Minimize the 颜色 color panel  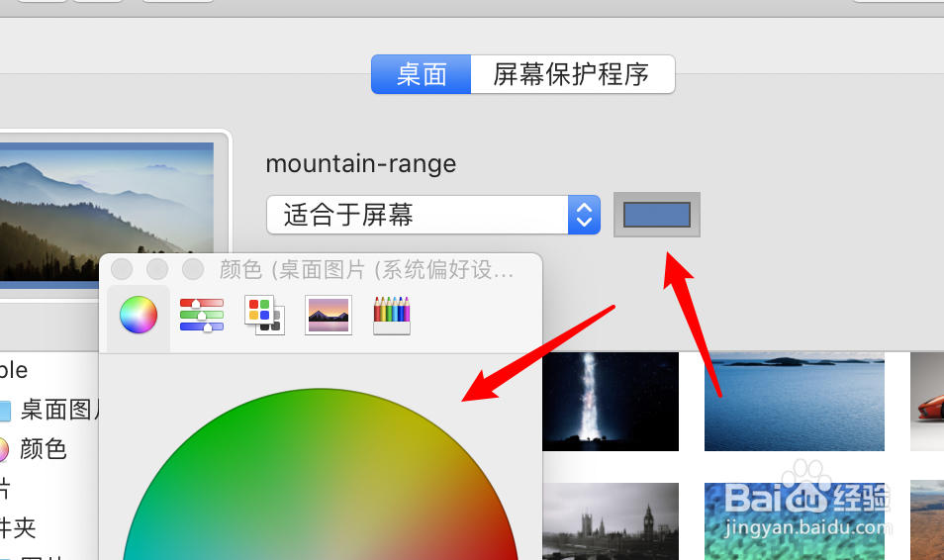tap(157, 269)
